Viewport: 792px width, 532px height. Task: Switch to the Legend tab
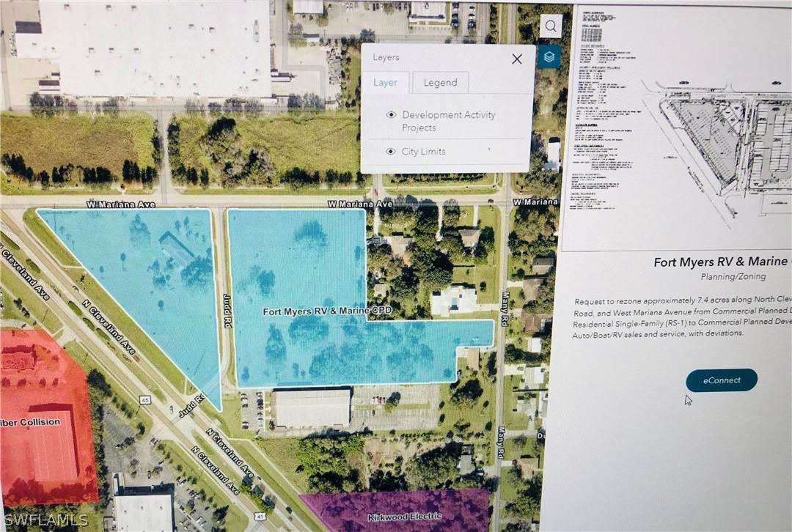point(440,83)
